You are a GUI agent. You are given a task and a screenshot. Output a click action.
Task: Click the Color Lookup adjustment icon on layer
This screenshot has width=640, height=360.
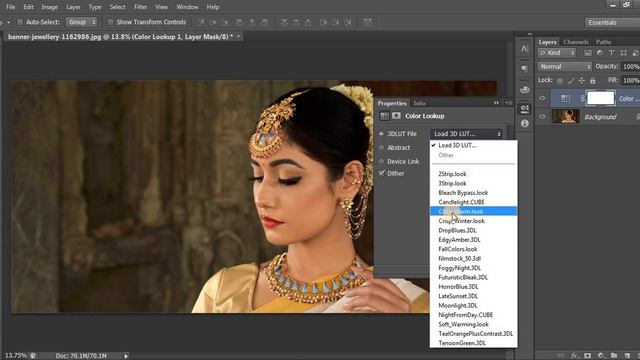565,98
